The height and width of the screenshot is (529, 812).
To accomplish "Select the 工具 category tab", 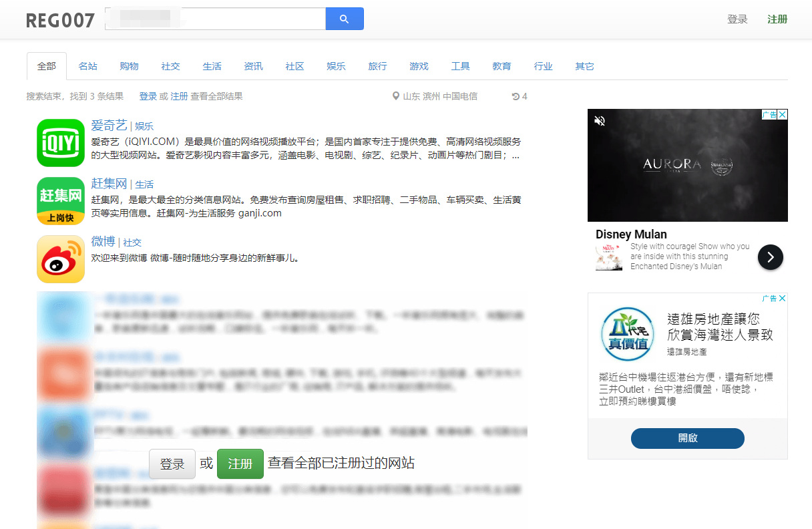I will point(460,65).
